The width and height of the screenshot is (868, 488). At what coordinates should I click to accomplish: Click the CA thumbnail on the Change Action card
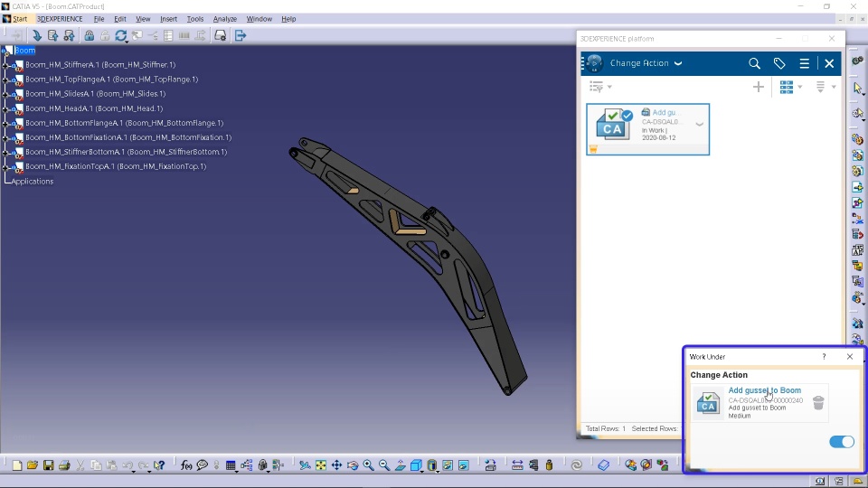coord(612,126)
